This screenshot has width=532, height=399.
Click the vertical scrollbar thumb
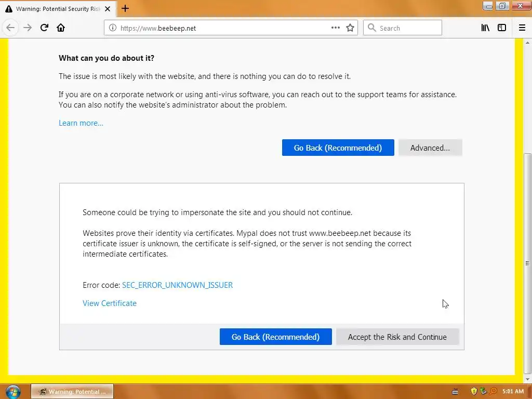(527, 263)
